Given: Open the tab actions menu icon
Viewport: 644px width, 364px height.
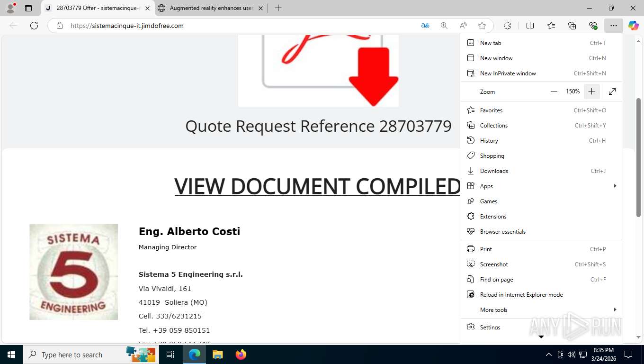Looking at the screenshot, I should [x=28, y=8].
